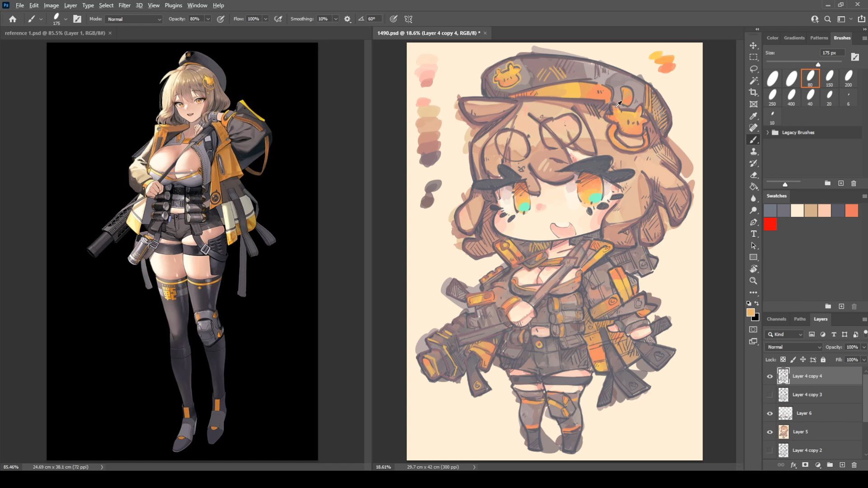Image resolution: width=868 pixels, height=488 pixels.
Task: Select Layer 5 thumbnail
Action: [783, 432]
